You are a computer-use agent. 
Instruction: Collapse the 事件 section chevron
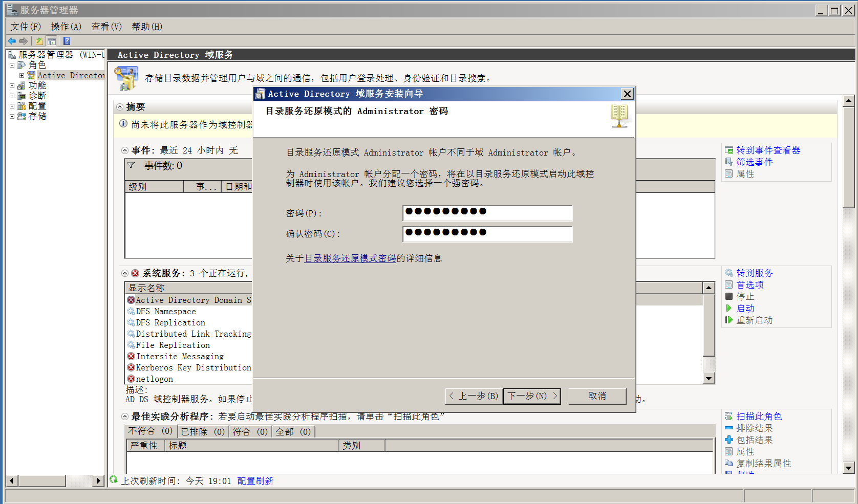point(125,150)
